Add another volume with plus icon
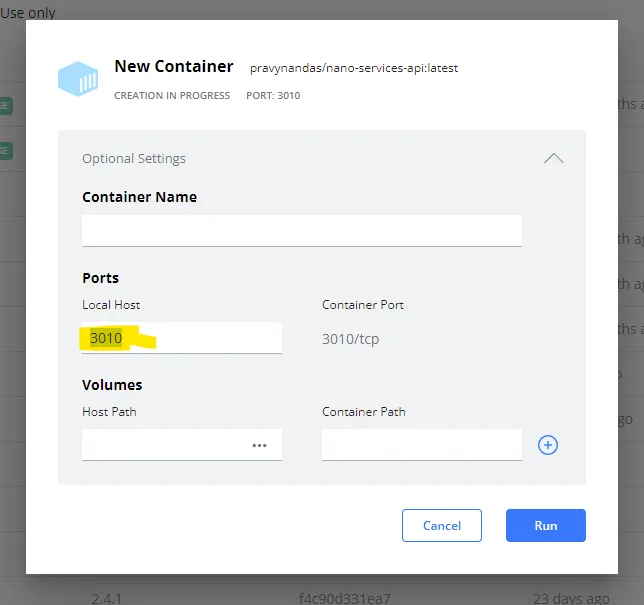The image size is (644, 605). point(548,445)
